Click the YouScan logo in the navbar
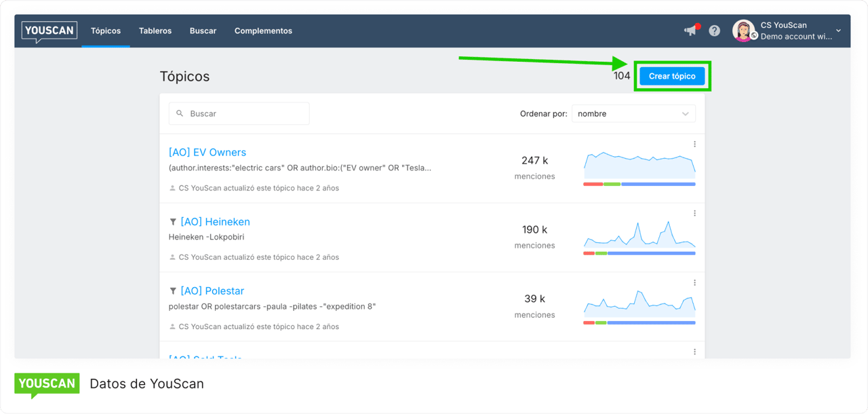Viewport: 868px width, 414px height. (x=50, y=31)
